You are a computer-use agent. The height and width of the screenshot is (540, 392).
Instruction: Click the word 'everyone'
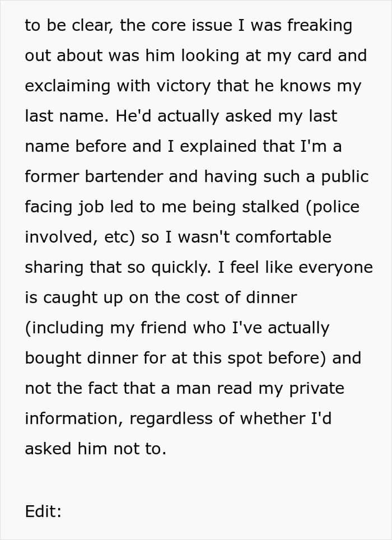coord(335,268)
